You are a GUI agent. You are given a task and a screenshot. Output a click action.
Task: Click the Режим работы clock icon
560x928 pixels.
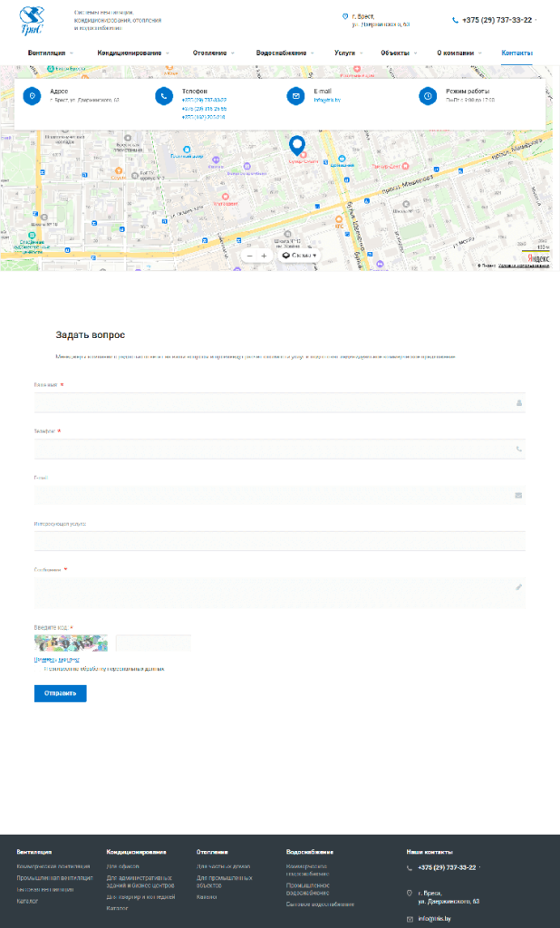[428, 96]
